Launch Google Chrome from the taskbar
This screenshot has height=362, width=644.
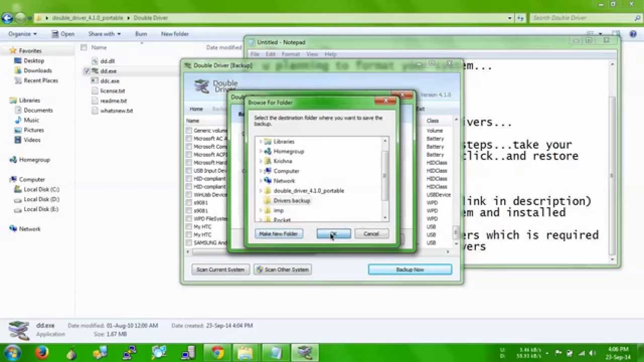218,352
